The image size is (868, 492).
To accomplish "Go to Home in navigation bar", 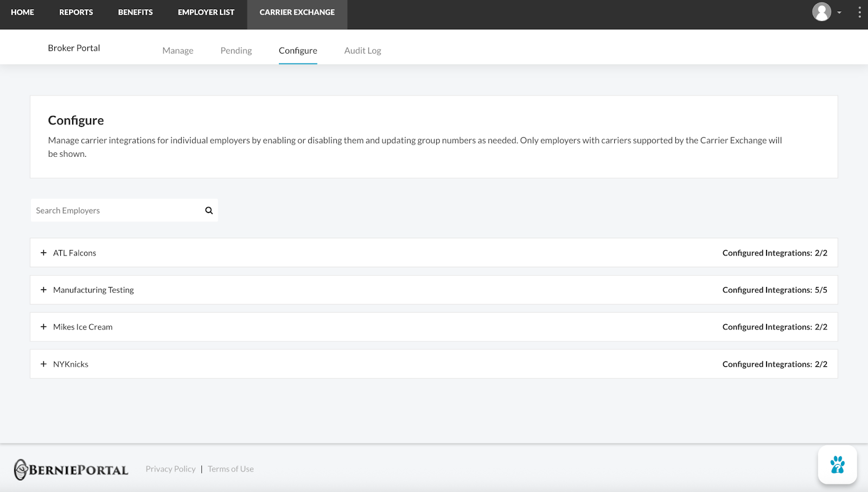I will pyautogui.click(x=22, y=12).
